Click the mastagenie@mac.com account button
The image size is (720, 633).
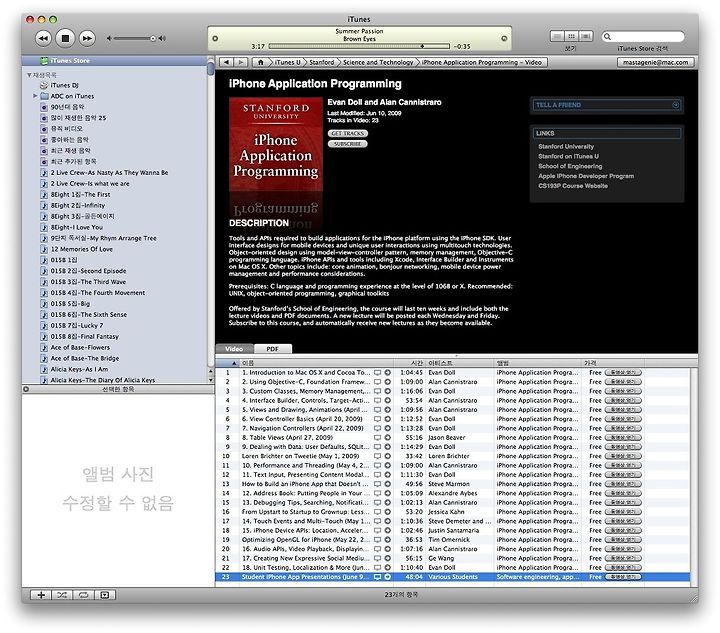(655, 62)
